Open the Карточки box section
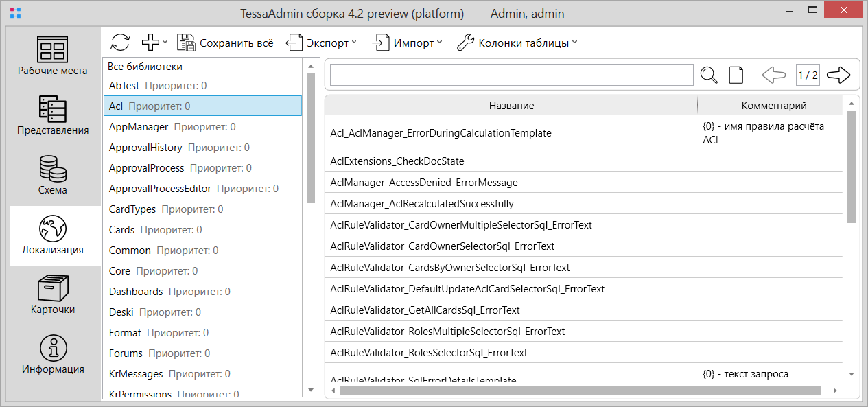This screenshot has height=407, width=868. coord(53,295)
